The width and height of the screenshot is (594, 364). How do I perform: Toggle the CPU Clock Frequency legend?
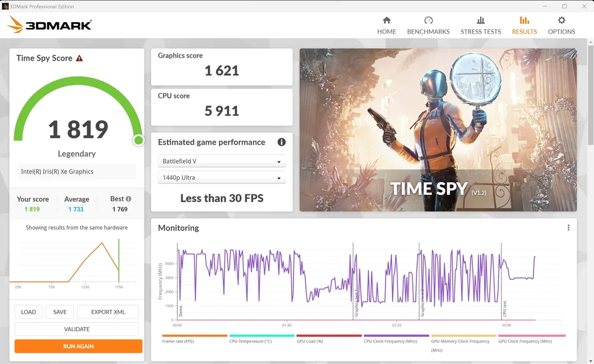pyautogui.click(x=396, y=338)
